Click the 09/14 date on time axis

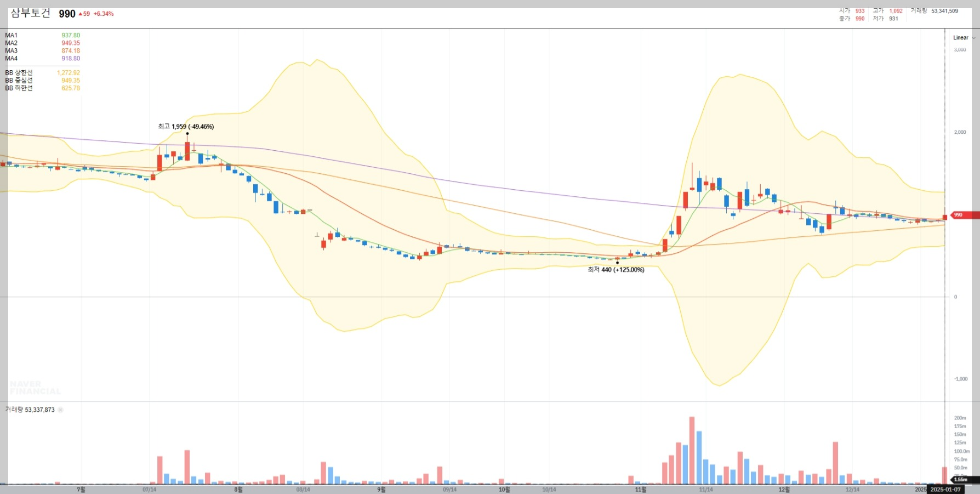coord(449,490)
